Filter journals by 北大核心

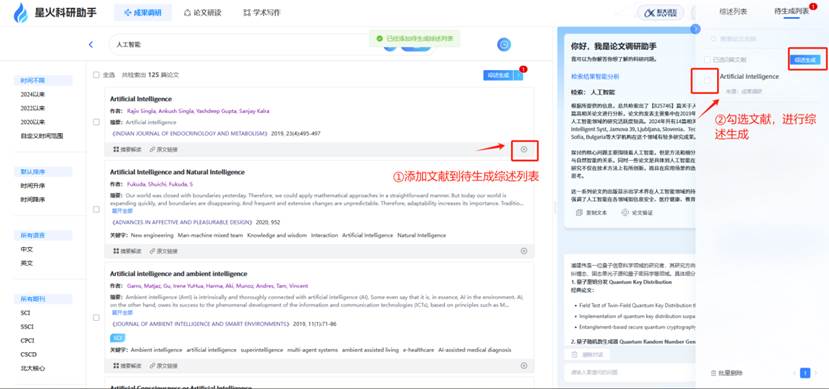click(x=32, y=368)
